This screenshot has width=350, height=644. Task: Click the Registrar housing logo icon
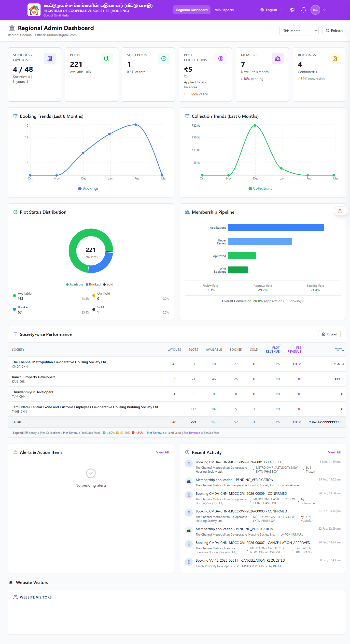[x=34, y=10]
